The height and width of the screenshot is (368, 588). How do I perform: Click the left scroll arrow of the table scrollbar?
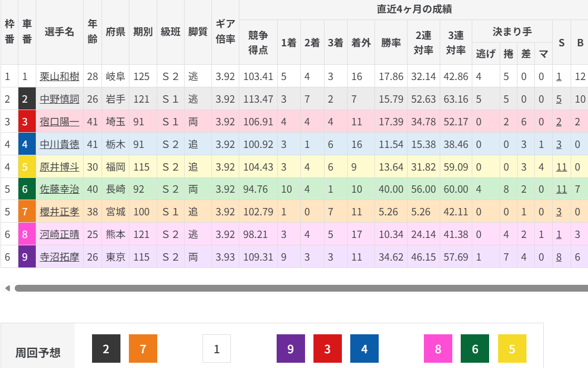click(7, 289)
